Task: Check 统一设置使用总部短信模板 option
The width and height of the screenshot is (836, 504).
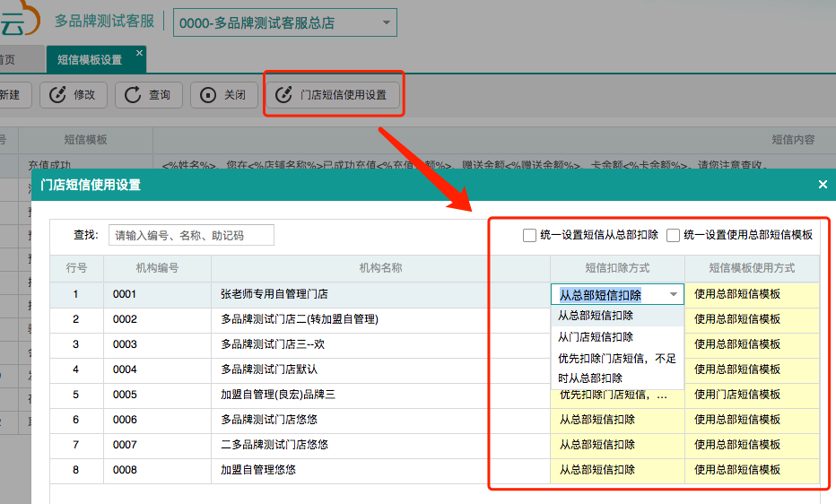Action: [673, 236]
